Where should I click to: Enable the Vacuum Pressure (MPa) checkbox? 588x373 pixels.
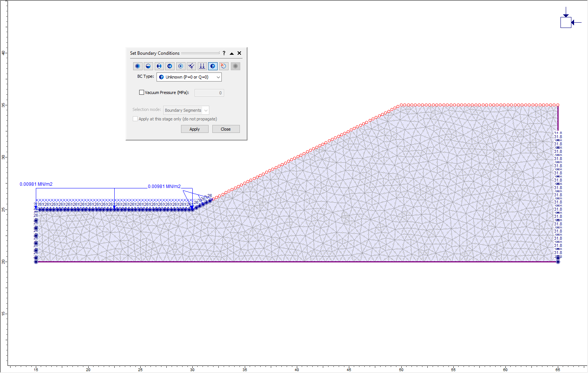click(x=142, y=92)
